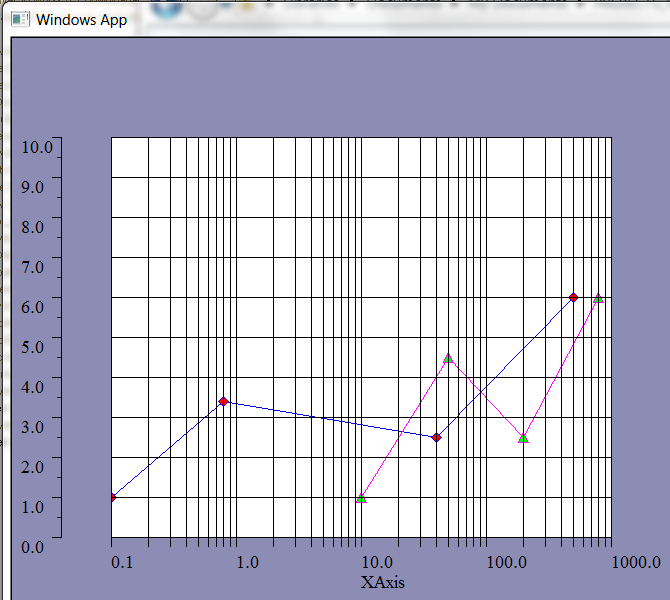
Task: Select the rightmost green triangle data point
Action: click(x=598, y=298)
